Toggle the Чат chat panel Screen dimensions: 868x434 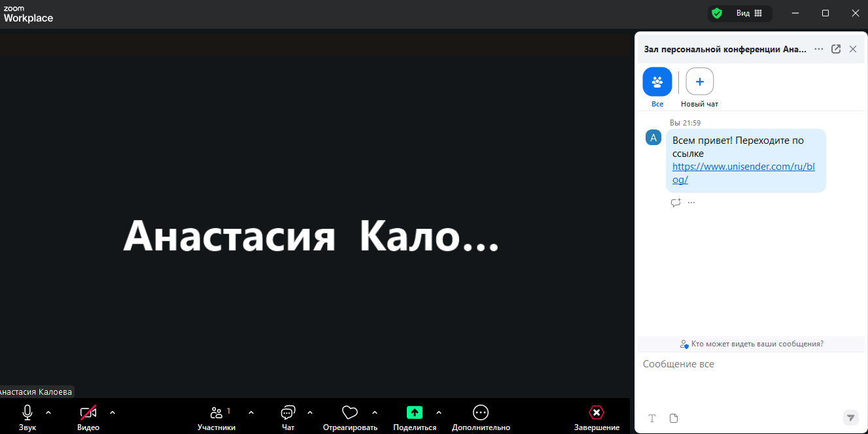coord(288,417)
